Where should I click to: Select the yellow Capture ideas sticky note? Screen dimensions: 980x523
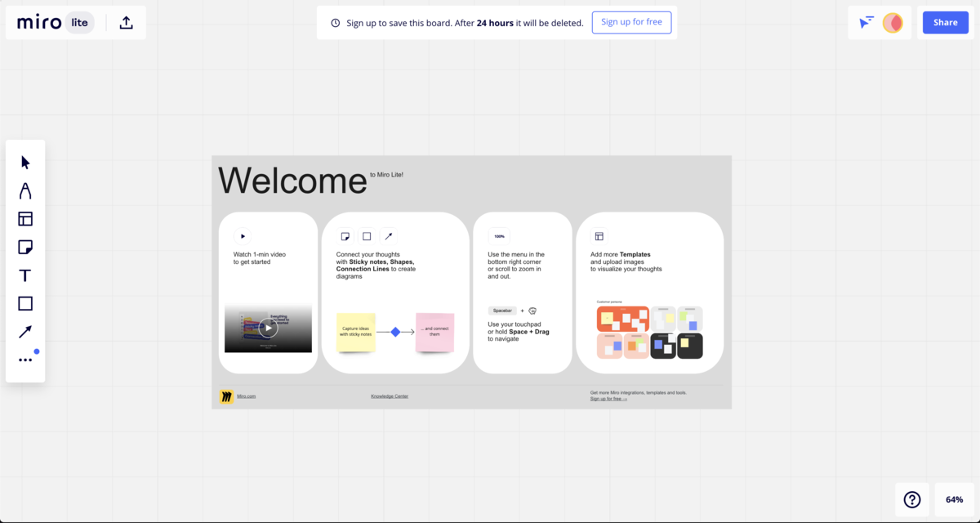pos(356,332)
